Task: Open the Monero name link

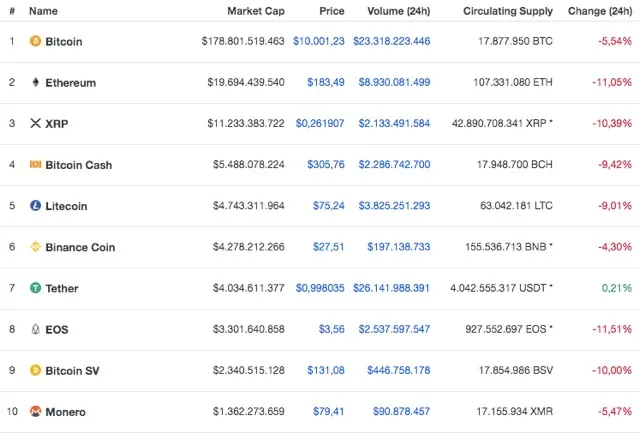Action: [65, 412]
